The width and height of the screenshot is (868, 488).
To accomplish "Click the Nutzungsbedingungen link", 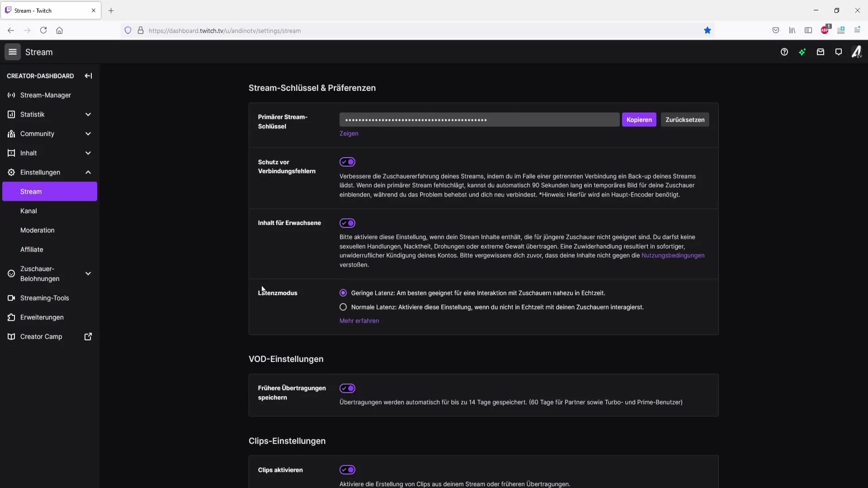I will click(x=672, y=255).
